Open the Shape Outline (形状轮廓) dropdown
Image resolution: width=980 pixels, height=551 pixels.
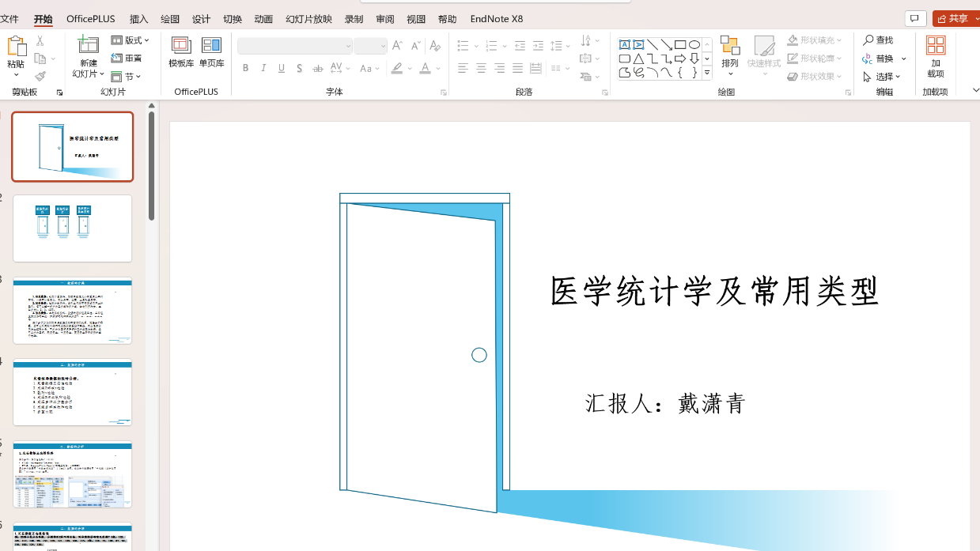[x=815, y=58]
